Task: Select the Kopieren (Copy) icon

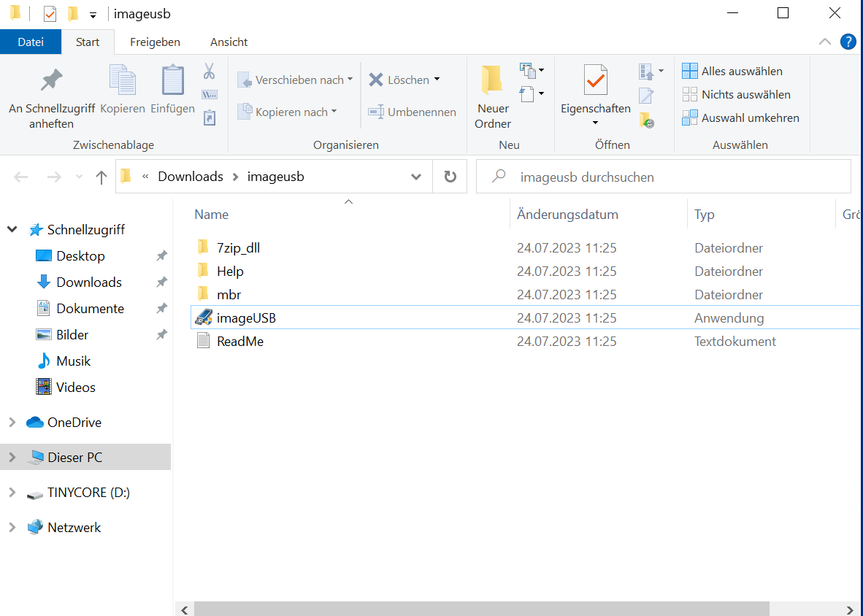Action: click(122, 80)
